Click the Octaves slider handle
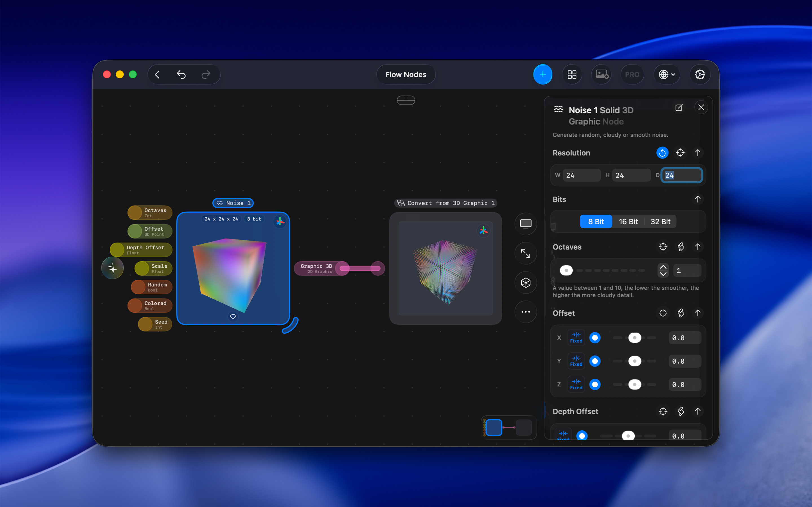This screenshot has height=507, width=812. (566, 270)
